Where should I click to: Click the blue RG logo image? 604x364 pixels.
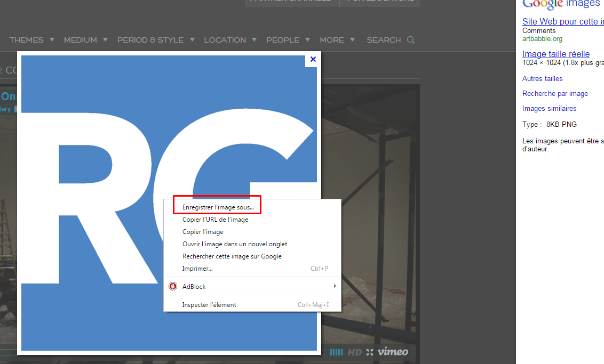pos(169,203)
